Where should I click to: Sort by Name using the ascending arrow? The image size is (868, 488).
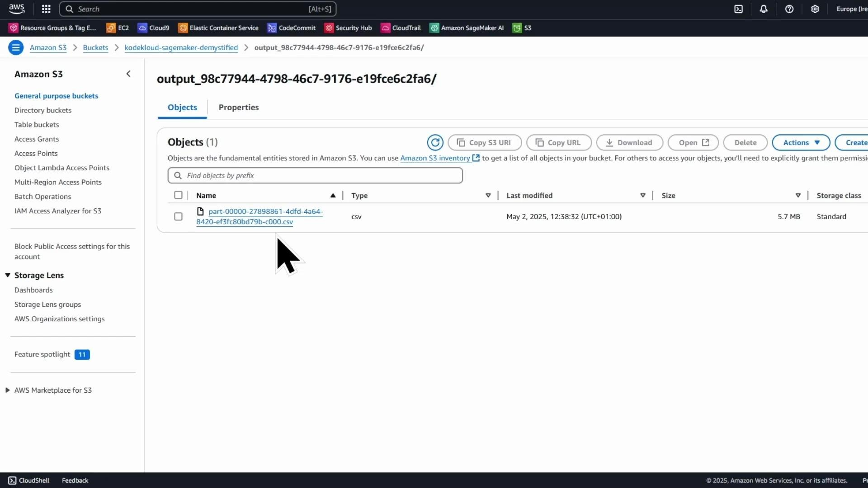point(333,196)
